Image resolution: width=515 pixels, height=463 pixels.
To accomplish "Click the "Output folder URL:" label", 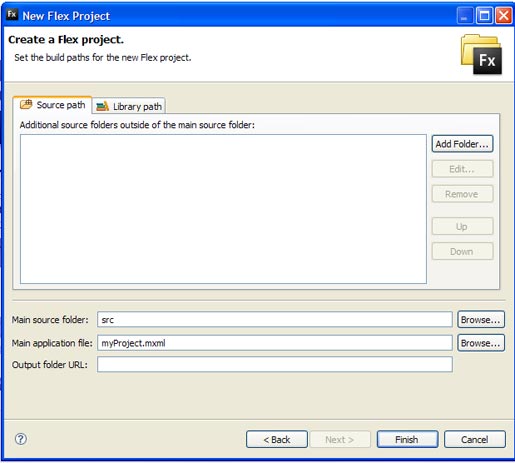I will click(x=50, y=365).
